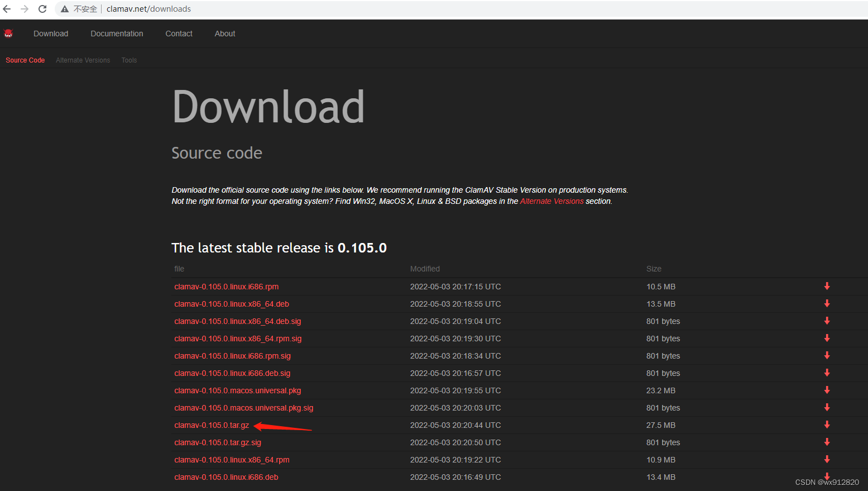Download arrow for linux.i686.rpm.sig row

coord(827,356)
